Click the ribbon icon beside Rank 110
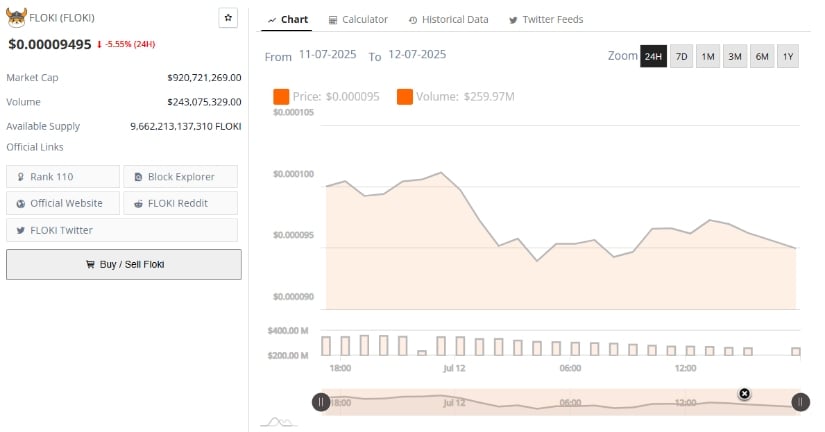The image size is (825, 432). coord(21,177)
